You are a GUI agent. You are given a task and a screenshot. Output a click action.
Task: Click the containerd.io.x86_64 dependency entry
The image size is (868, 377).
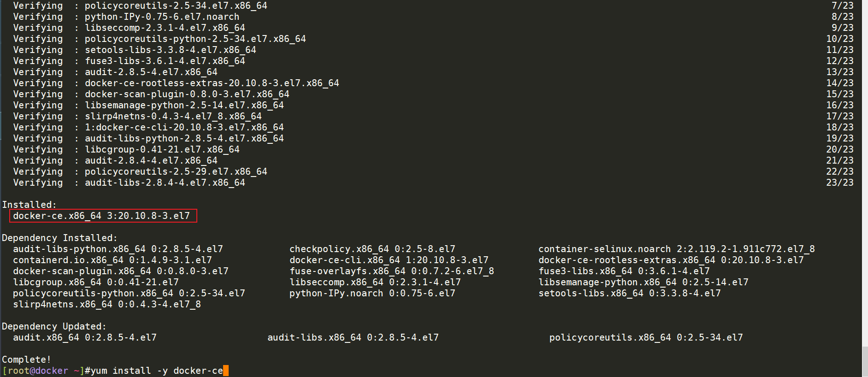click(x=112, y=260)
